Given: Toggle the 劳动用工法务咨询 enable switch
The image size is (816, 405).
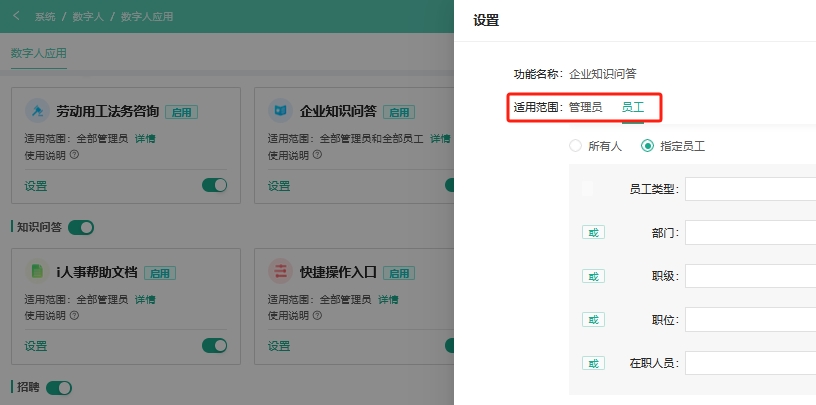Looking at the screenshot, I should [x=214, y=185].
